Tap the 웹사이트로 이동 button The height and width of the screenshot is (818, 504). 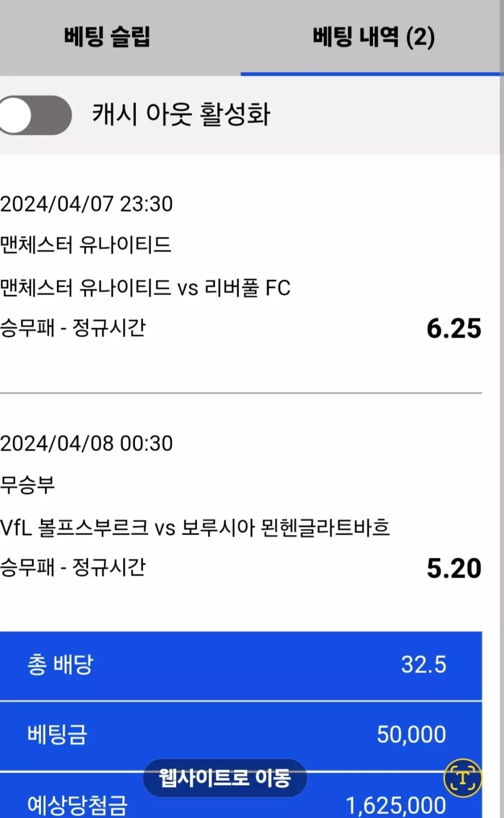click(225, 778)
